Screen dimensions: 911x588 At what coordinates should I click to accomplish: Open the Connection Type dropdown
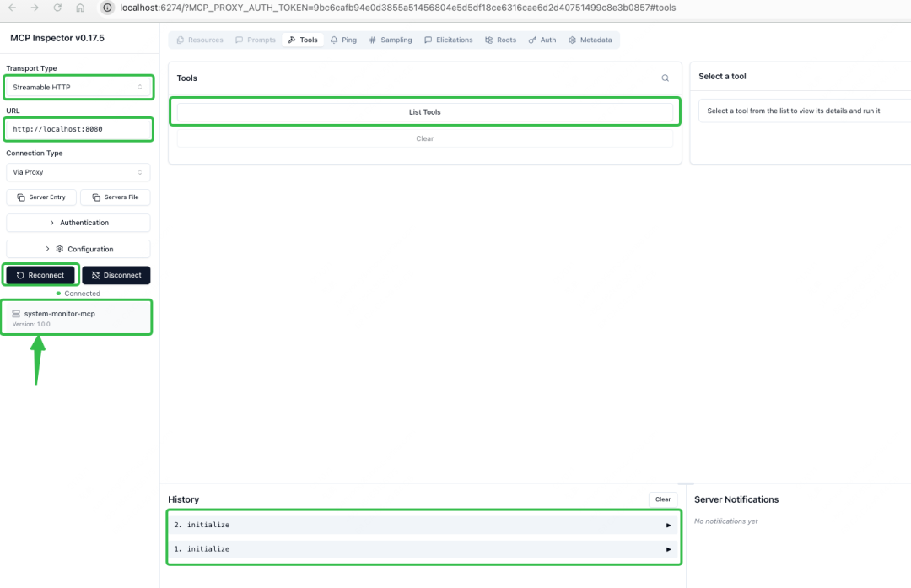(x=78, y=172)
